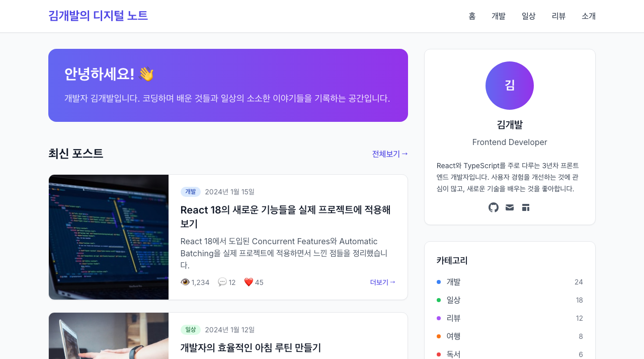644x359 pixels.
Task: Click the 일상 tag on morning routine post
Action: [x=191, y=330]
